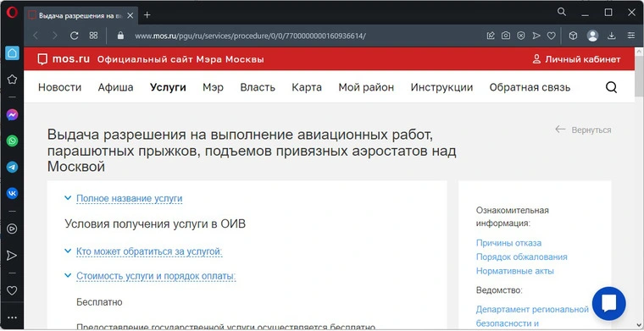Click the Вернуться back link

pos(583,130)
